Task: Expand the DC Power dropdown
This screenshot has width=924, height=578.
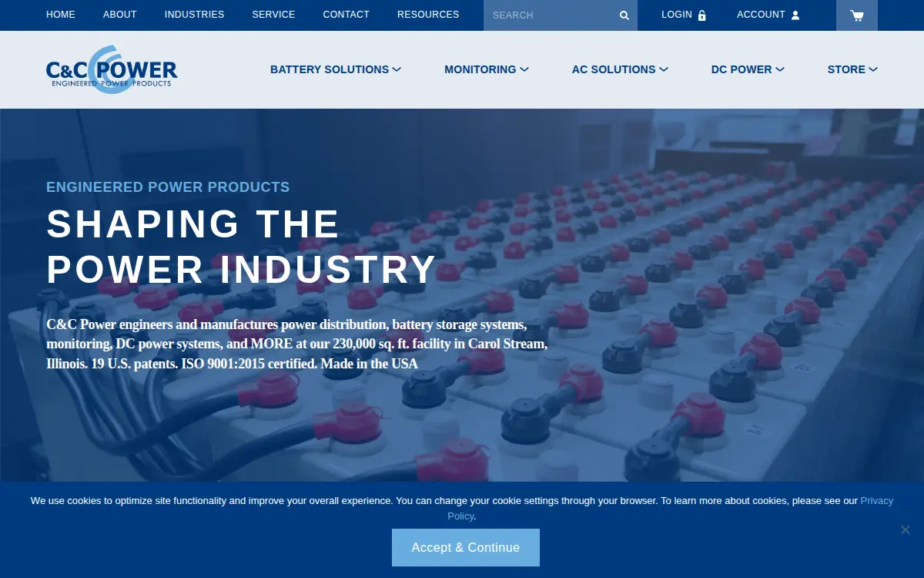Action: pyautogui.click(x=748, y=69)
